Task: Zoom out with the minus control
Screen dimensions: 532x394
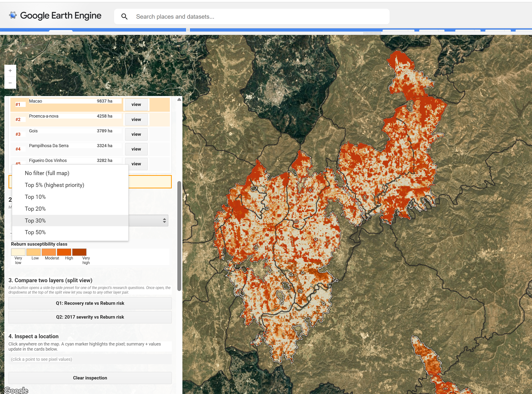Action: click(10, 83)
